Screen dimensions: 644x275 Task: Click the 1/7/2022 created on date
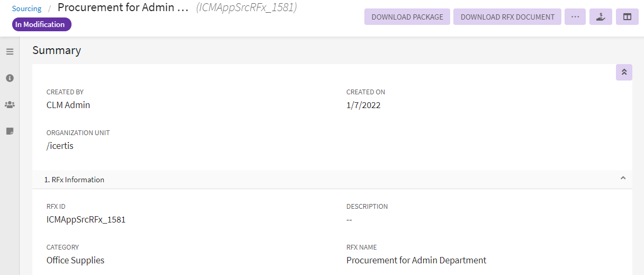[x=363, y=105]
